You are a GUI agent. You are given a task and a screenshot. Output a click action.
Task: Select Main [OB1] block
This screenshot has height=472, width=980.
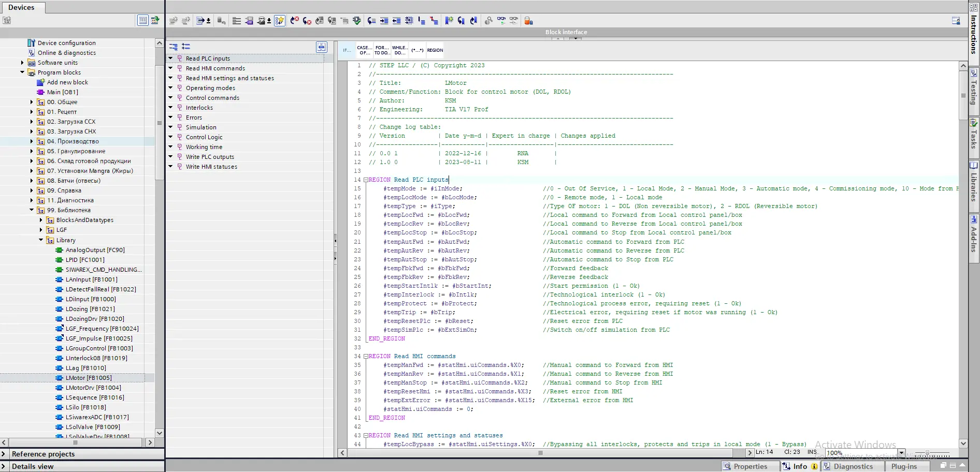pyautogui.click(x=62, y=92)
